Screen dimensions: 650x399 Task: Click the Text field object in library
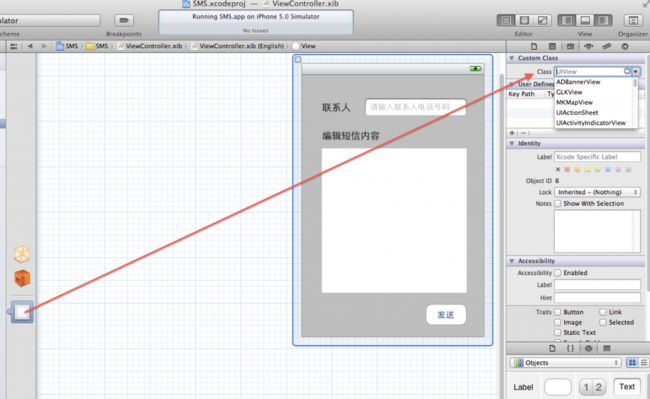tap(627, 387)
